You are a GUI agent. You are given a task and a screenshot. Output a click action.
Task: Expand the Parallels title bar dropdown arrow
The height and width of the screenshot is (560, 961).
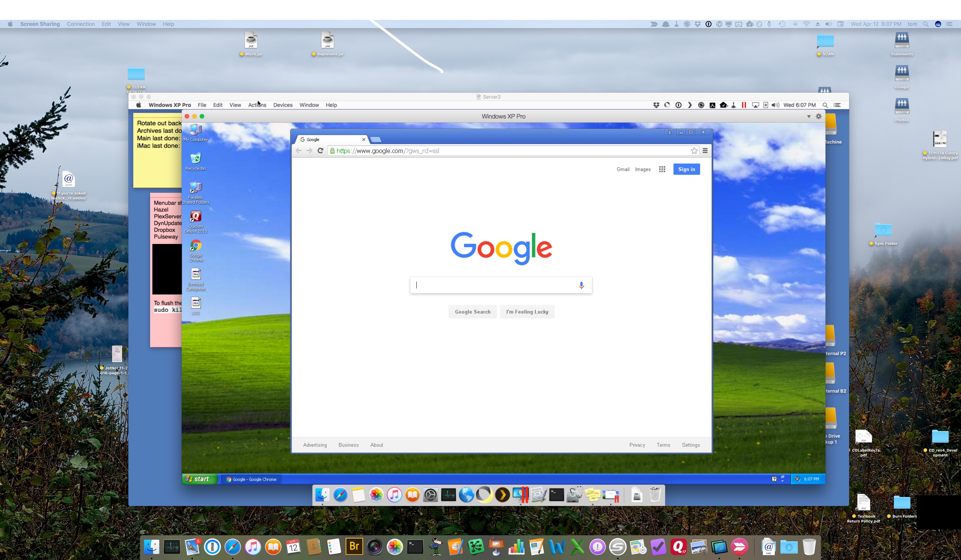coord(808,116)
